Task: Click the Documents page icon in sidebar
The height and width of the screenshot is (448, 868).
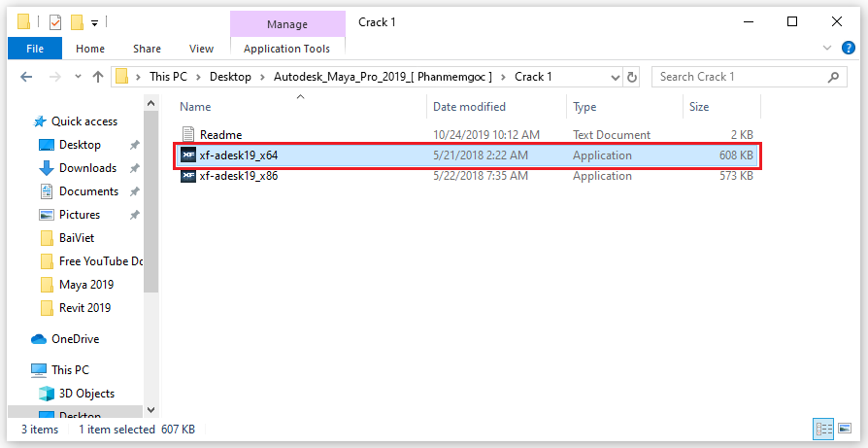Action: (47, 191)
